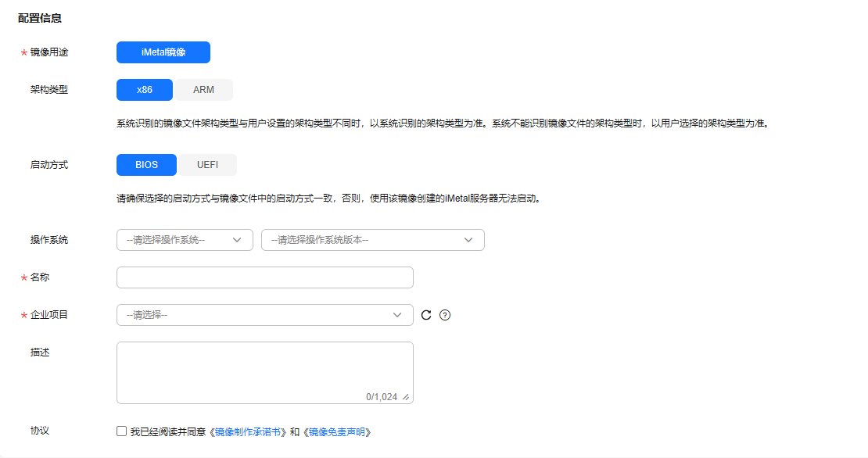The width and height of the screenshot is (868, 458).
Task: Open the 企业项目 请选择 dropdown
Action: pyautogui.click(x=265, y=315)
